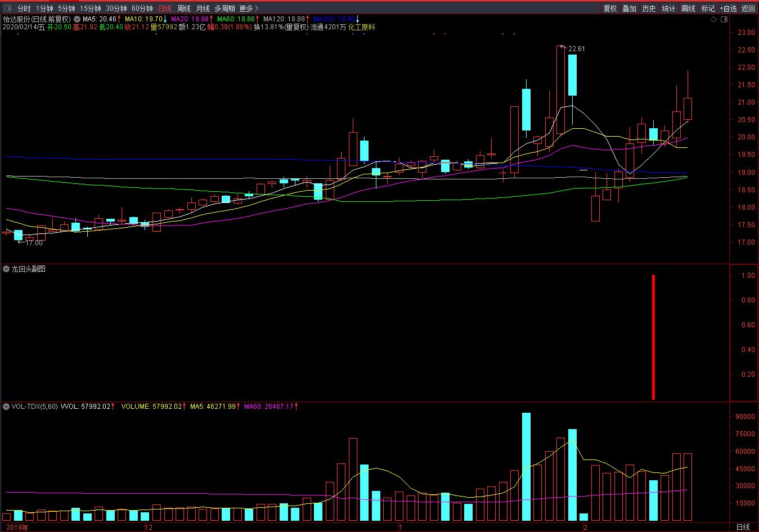Open the 怡达股份 main chart indicator dropdown

[77, 19]
